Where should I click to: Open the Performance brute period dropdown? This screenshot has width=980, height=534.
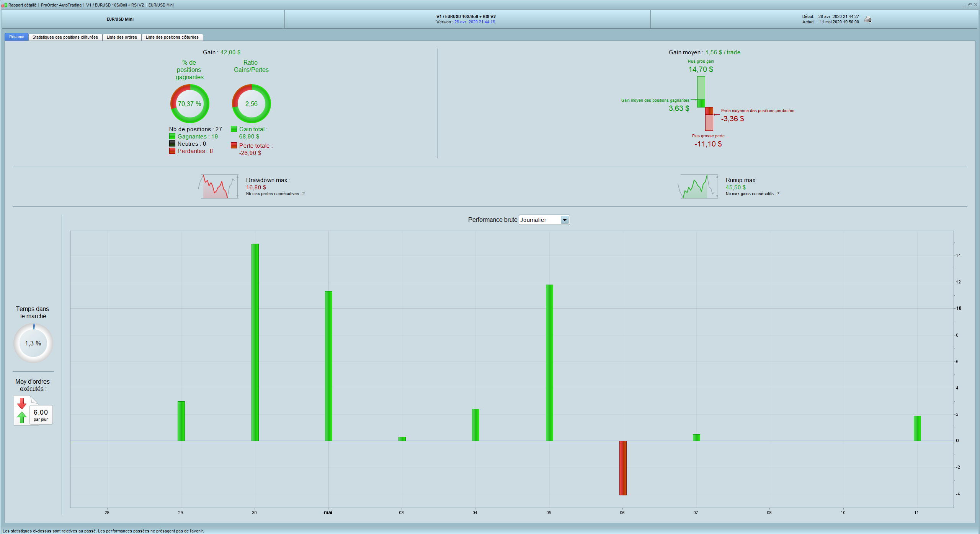tap(540, 220)
